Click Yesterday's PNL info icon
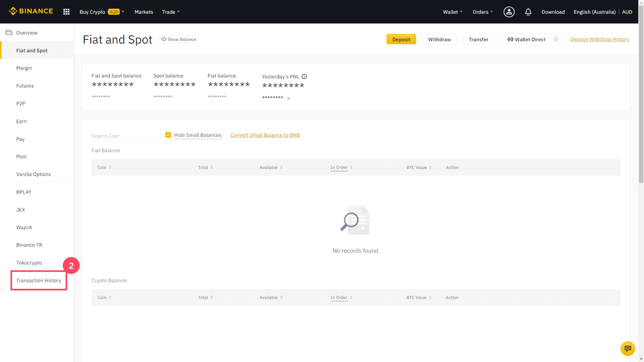The width and height of the screenshot is (644, 362). (304, 76)
